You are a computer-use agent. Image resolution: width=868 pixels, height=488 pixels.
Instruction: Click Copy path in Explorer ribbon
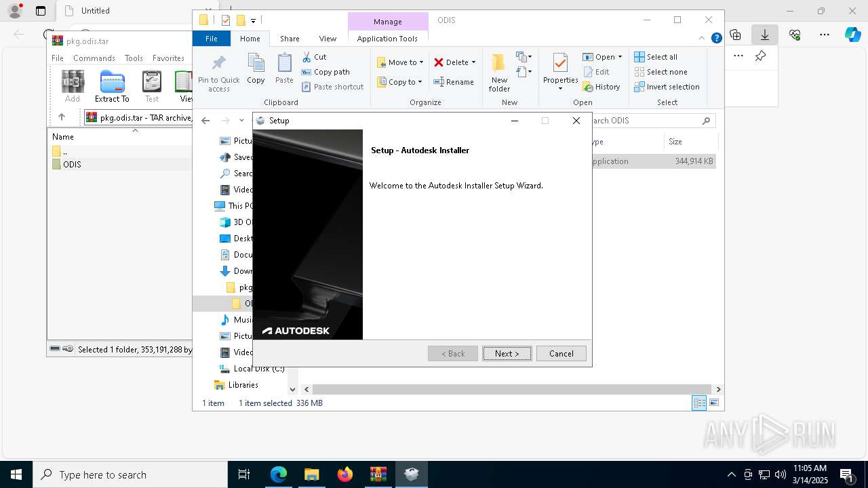click(325, 72)
